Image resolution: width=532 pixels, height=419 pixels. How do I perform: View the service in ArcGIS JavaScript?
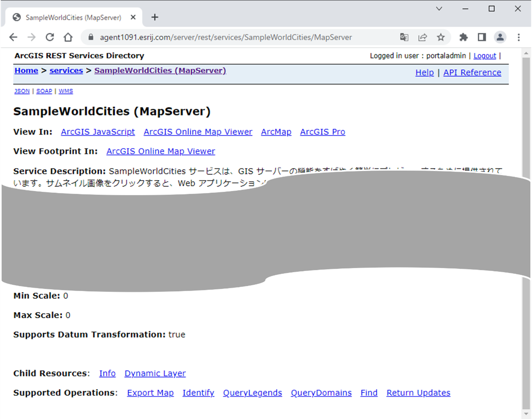(x=98, y=132)
